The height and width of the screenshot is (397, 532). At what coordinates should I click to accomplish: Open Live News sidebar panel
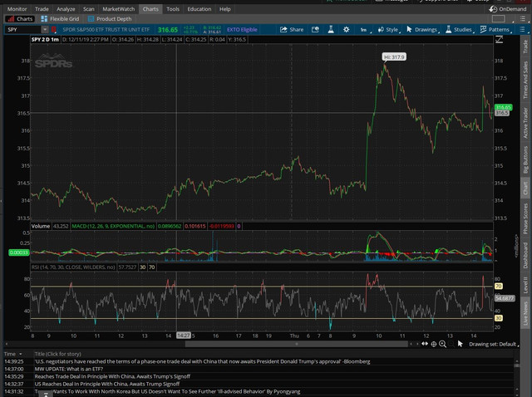[x=525, y=313]
